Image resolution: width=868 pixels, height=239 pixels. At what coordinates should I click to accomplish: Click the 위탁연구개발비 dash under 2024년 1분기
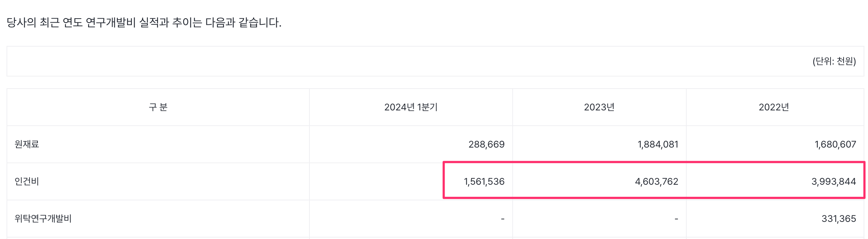[502, 219]
